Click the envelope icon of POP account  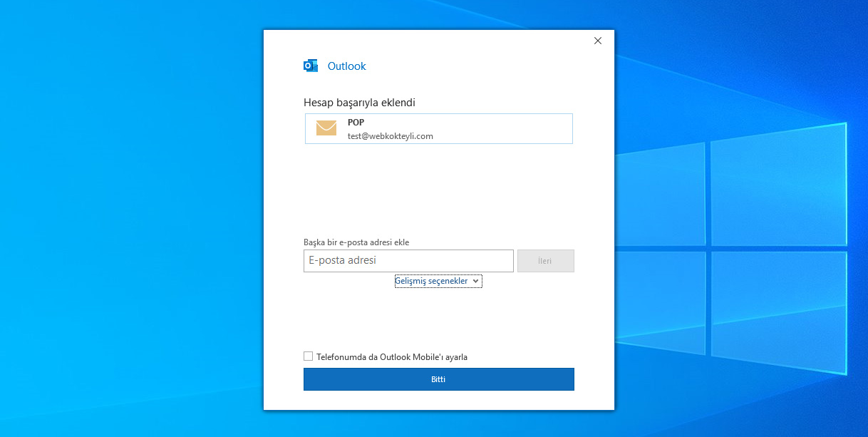click(x=326, y=128)
